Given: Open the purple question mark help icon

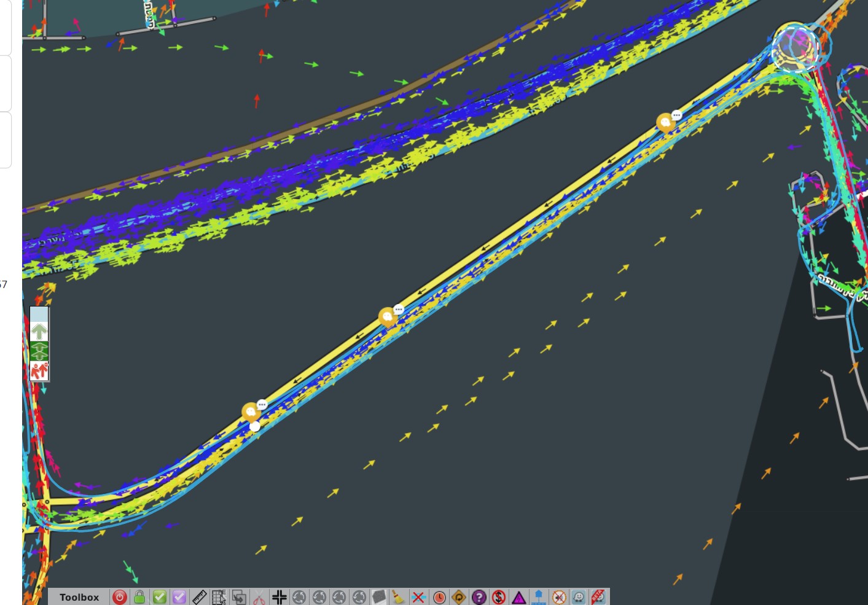Looking at the screenshot, I should [479, 597].
